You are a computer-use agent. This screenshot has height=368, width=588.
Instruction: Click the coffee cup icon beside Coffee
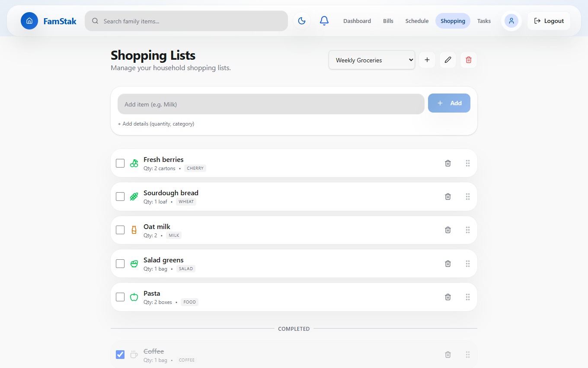[134, 355]
